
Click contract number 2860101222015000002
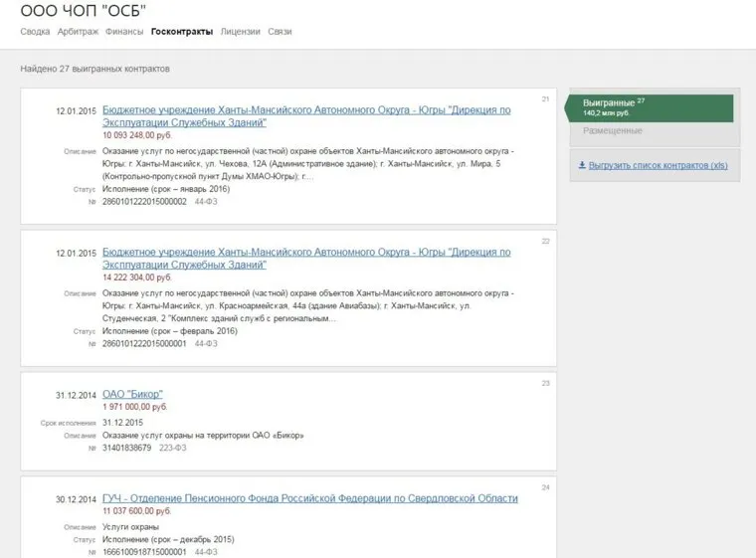click(145, 202)
